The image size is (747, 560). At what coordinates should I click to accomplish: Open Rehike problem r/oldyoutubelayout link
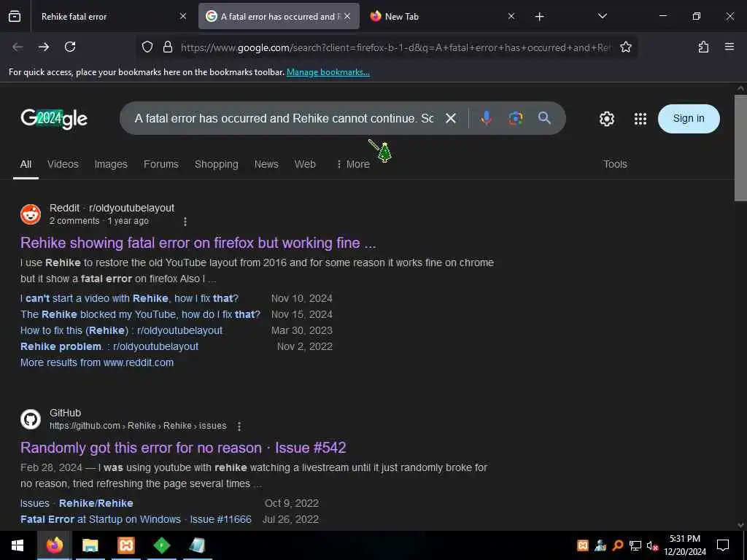pyautogui.click(x=109, y=346)
